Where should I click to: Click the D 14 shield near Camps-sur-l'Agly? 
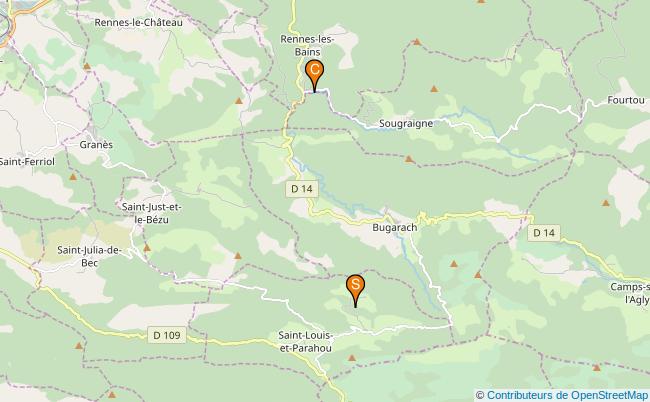coord(543,233)
